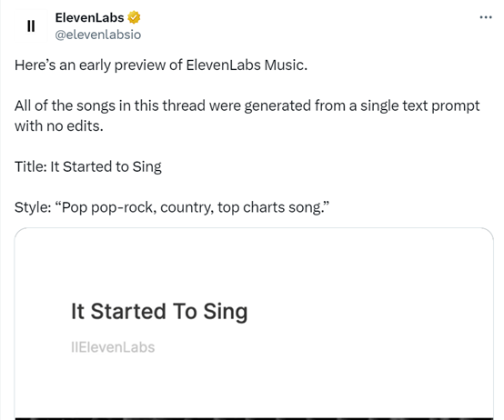Viewport: 504px width, 420px height.
Task: Open the ElevenLabs profile avatar
Action: (31, 25)
